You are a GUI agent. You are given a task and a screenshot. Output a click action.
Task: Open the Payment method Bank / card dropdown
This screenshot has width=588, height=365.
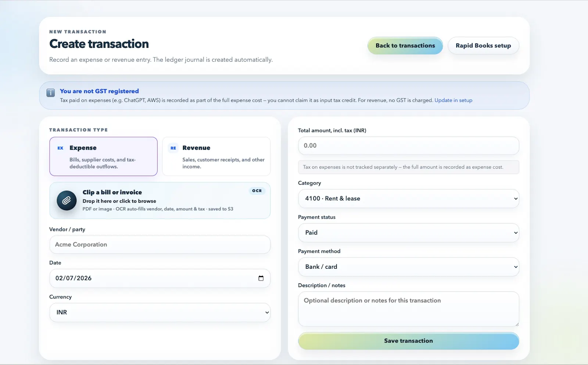click(x=409, y=267)
